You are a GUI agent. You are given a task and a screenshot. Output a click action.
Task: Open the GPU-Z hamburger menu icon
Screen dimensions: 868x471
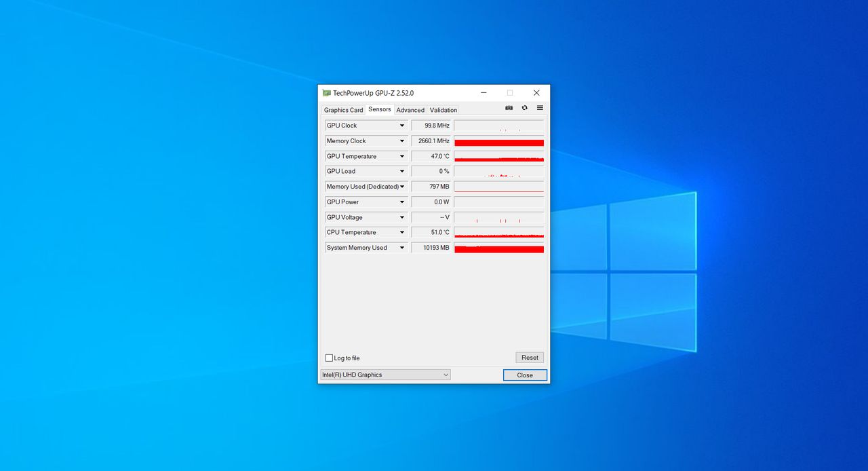pos(540,108)
